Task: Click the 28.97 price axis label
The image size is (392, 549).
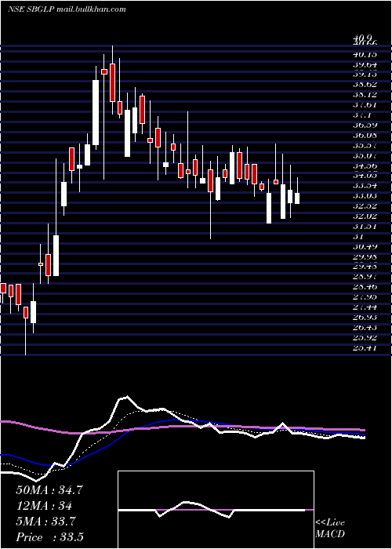Action: 365,277
